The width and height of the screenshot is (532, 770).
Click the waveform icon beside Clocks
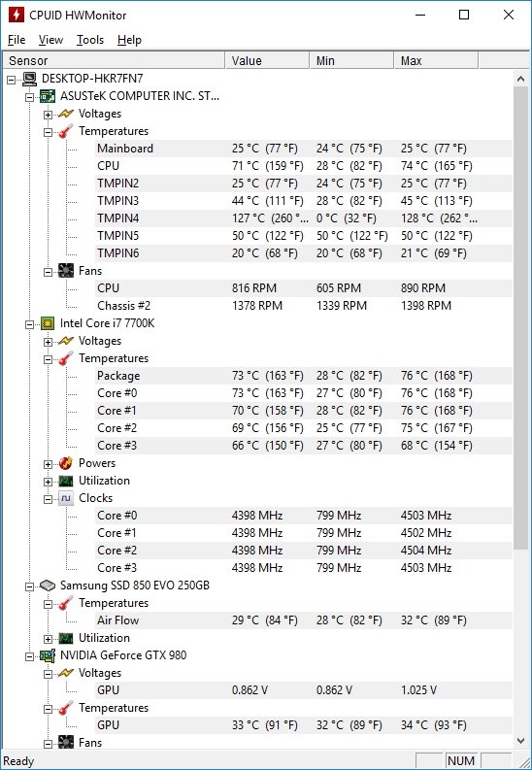66,498
